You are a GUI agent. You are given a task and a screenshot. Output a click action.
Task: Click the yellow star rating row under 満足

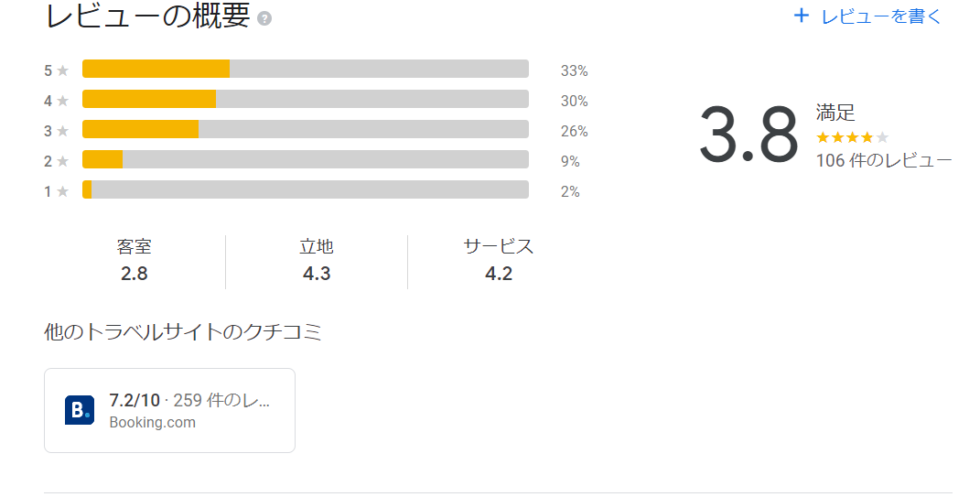pyautogui.click(x=853, y=137)
